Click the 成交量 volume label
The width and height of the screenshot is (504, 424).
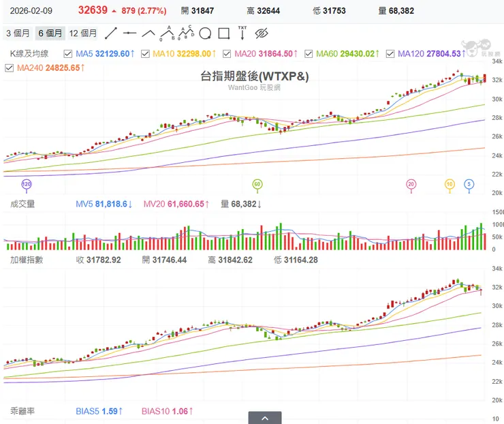click(22, 204)
